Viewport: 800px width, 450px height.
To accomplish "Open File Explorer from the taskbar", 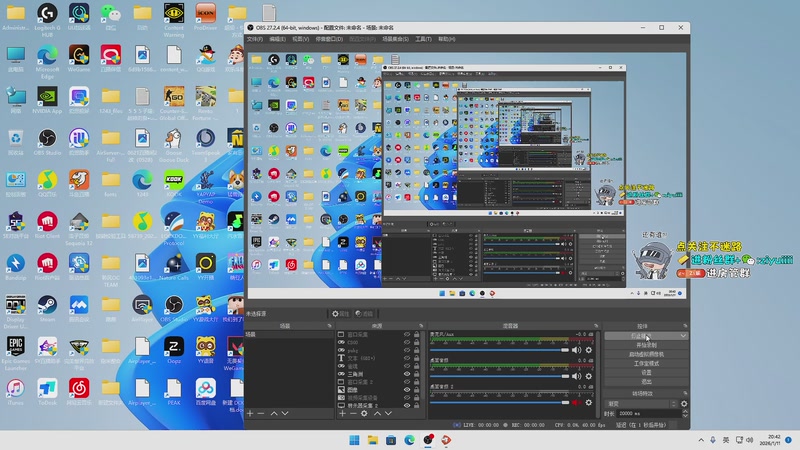I will 372,440.
